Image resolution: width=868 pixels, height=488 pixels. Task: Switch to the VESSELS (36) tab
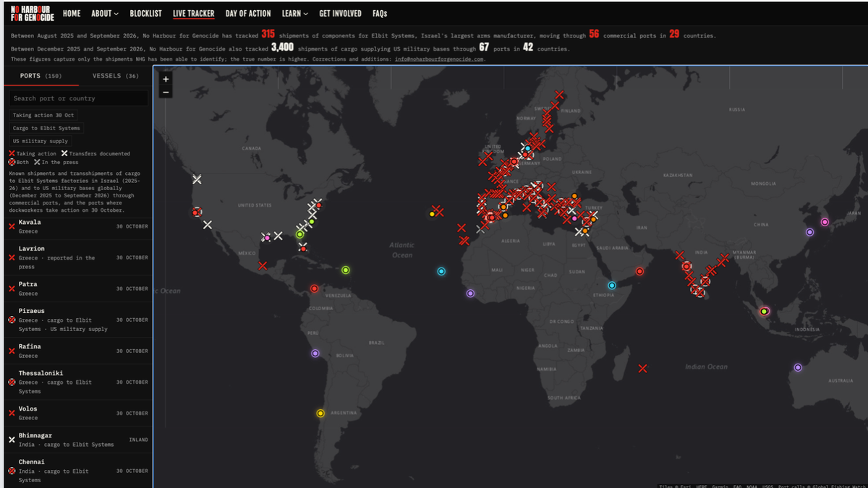116,75
